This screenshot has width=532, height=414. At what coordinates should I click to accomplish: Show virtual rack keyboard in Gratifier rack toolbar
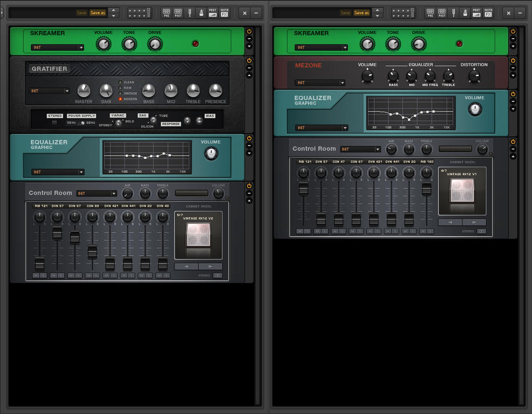139,13
